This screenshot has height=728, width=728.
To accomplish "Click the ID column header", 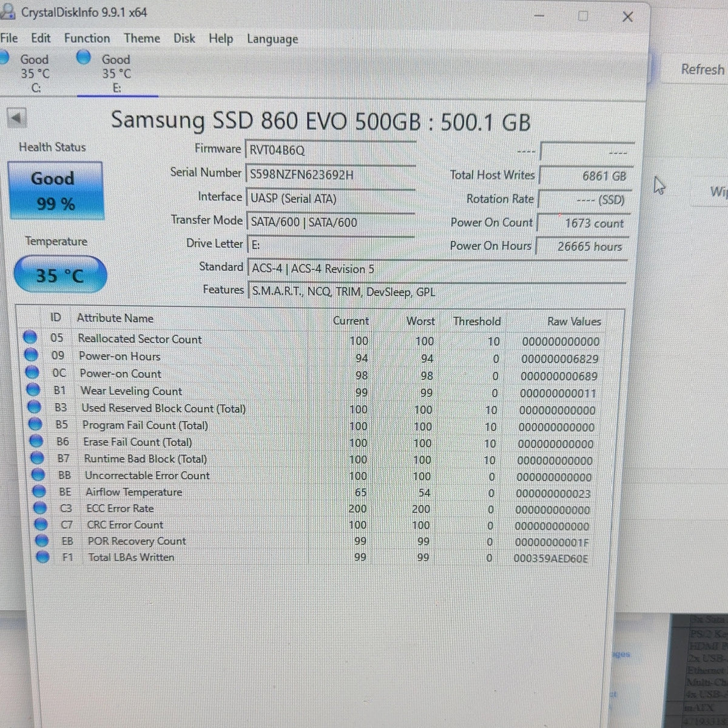I will [55, 317].
